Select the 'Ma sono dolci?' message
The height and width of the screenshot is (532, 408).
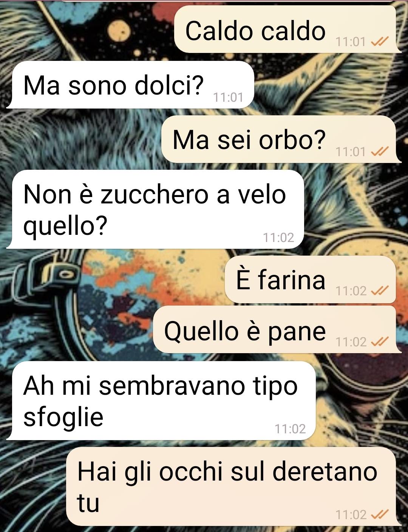coord(130,85)
